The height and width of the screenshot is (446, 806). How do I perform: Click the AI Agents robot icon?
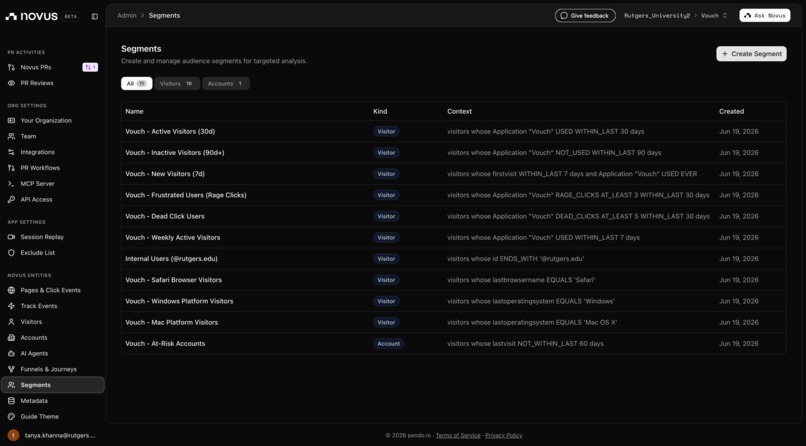tap(11, 354)
